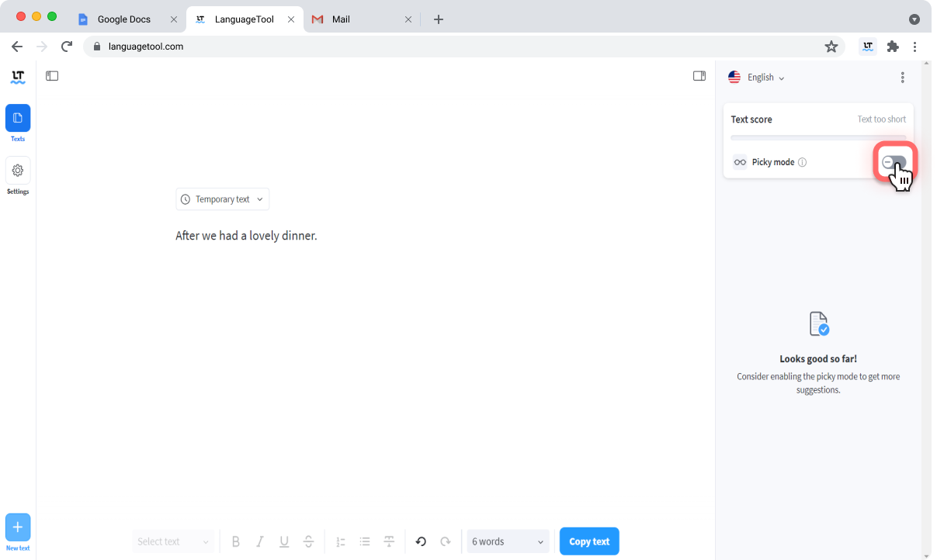Click the languagetool.com address bar

tap(465, 47)
